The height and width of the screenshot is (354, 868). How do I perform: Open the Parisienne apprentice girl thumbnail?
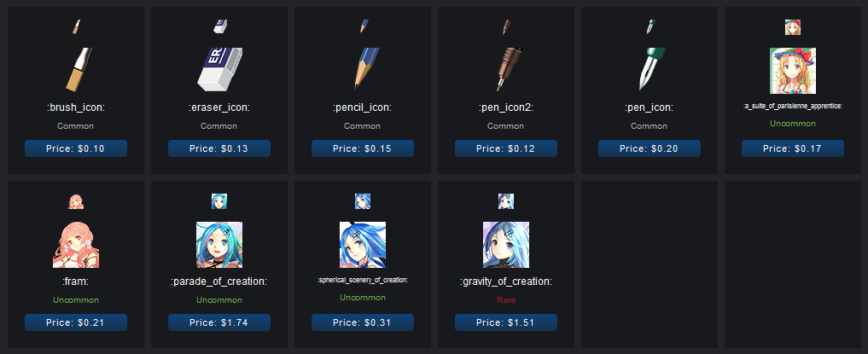(793, 70)
